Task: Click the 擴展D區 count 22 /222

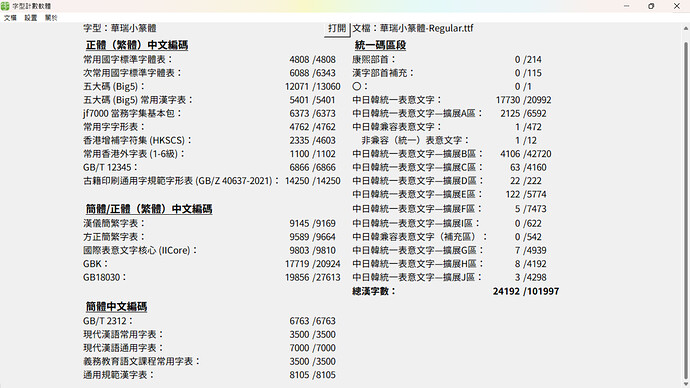Action: 526,181
